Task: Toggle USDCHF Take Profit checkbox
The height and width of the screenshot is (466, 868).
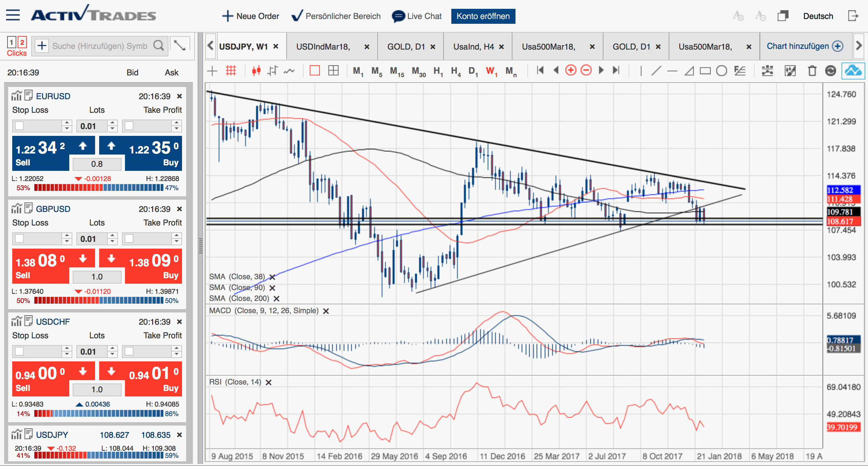Action: tap(129, 351)
